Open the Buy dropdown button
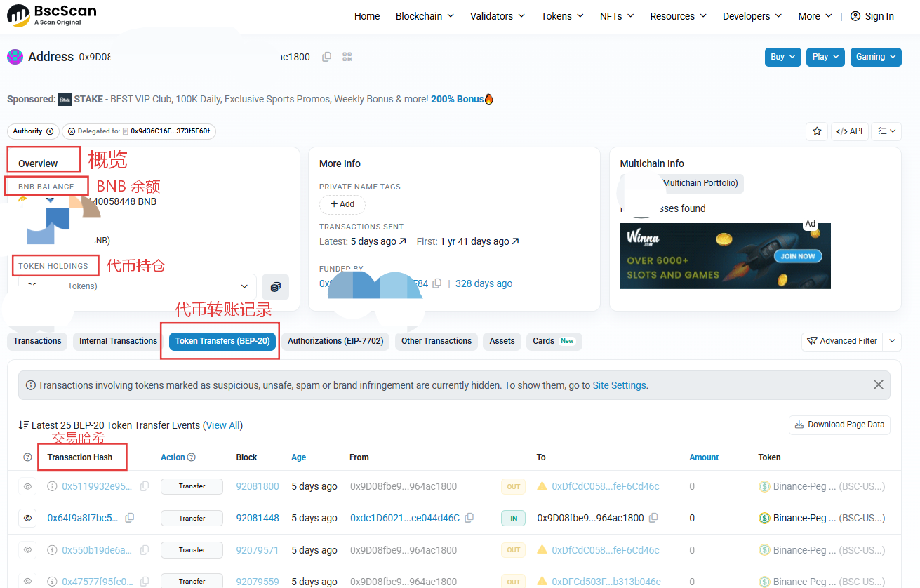920x588 pixels. coord(782,57)
